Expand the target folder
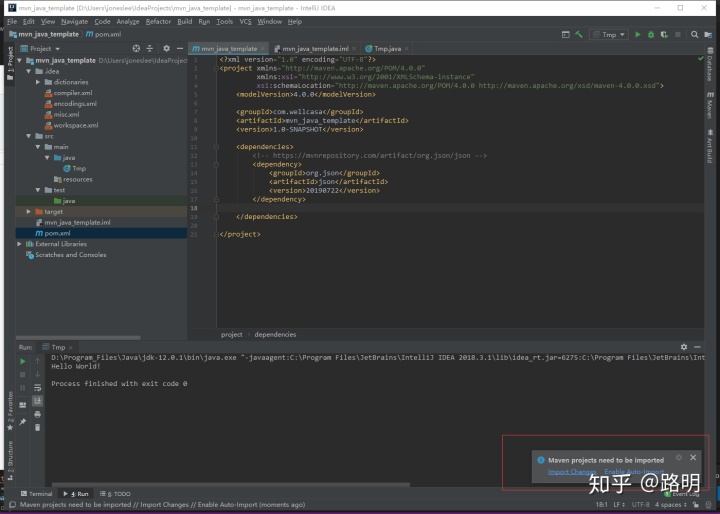Screen dimensions: 720x514 (28, 212)
